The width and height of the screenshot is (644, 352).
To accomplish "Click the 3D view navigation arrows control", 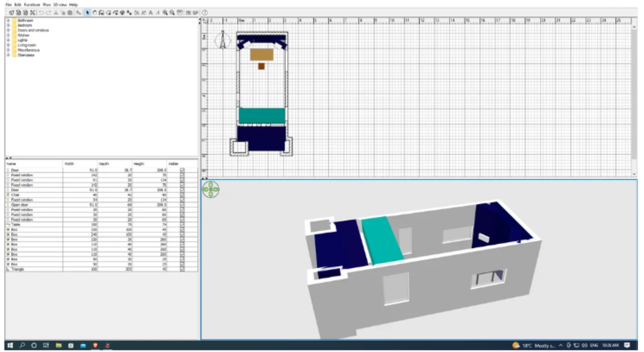I will click(211, 189).
